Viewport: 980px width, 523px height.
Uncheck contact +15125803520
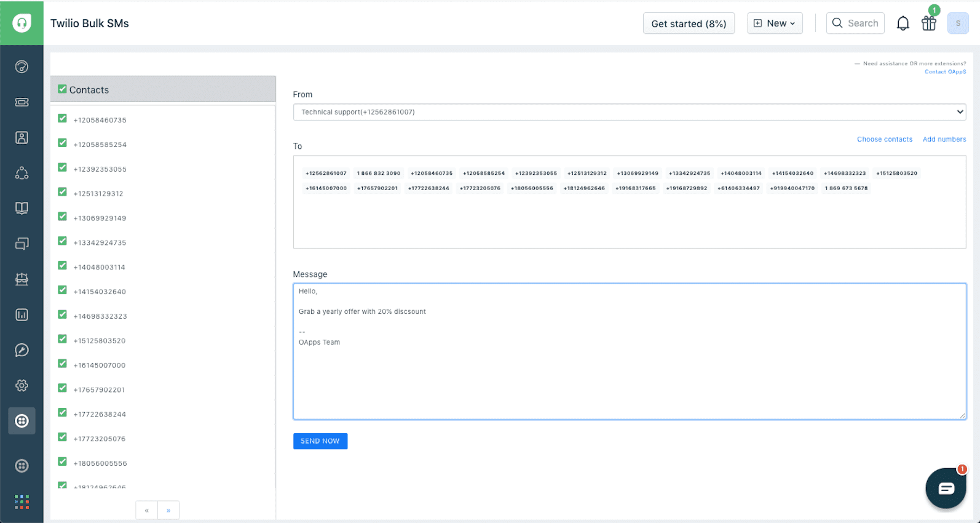pyautogui.click(x=62, y=339)
